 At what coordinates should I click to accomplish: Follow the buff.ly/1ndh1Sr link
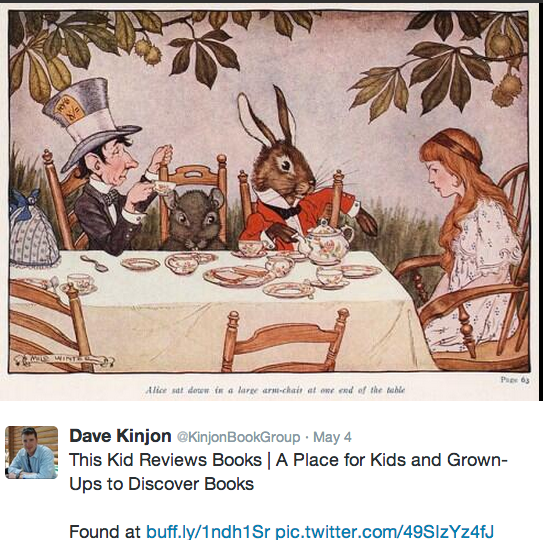coord(208,531)
